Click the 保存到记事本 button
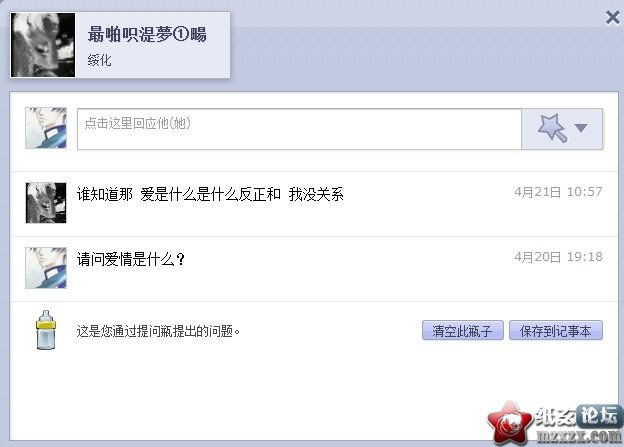Screen dimensions: 624x447 coord(556,330)
